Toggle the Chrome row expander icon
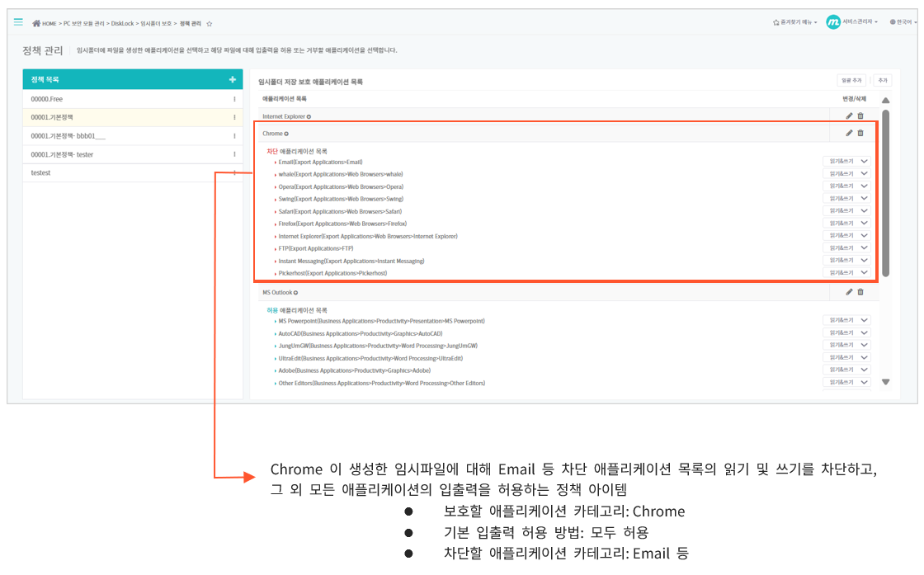This screenshot has width=924, height=575. coord(286,134)
